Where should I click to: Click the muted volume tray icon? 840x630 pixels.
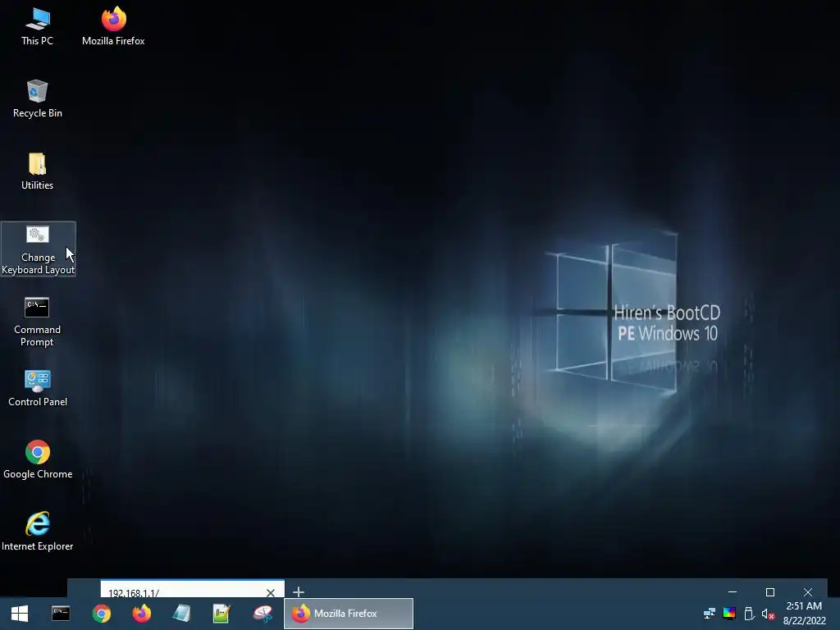click(x=768, y=614)
